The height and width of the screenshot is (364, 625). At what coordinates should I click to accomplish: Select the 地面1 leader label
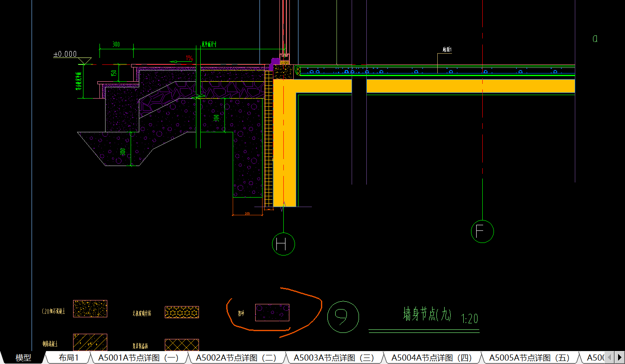pyautogui.click(x=447, y=50)
